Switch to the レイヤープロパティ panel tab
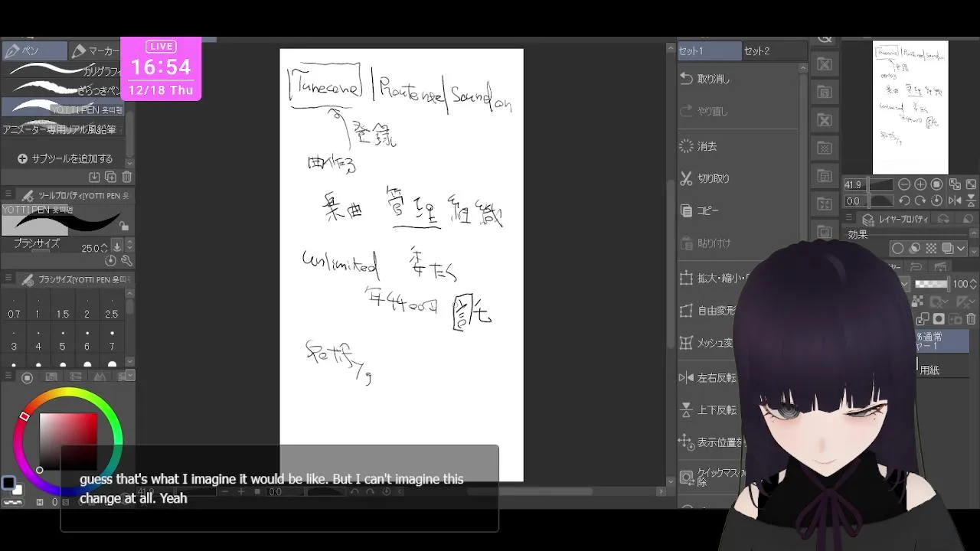This screenshot has width=980, height=551. (897, 219)
